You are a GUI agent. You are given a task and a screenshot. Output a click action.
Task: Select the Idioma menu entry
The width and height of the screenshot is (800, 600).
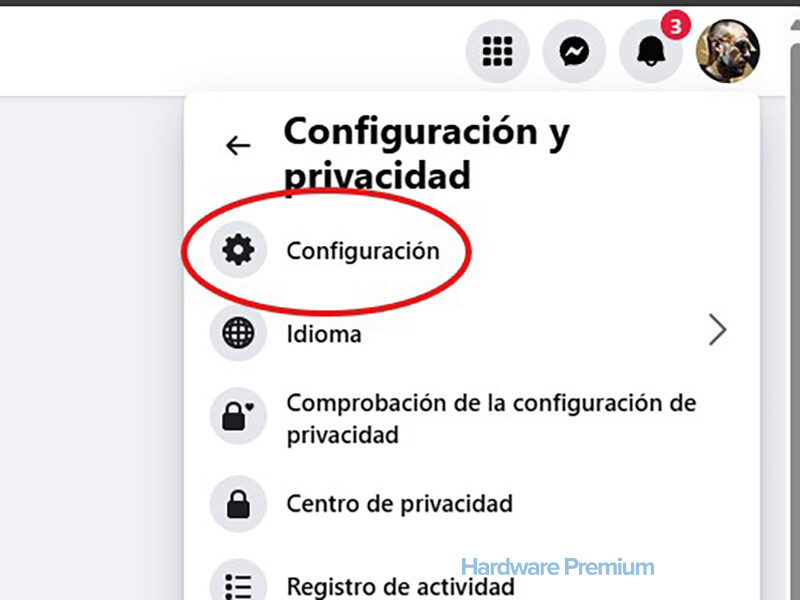pyautogui.click(x=472, y=333)
